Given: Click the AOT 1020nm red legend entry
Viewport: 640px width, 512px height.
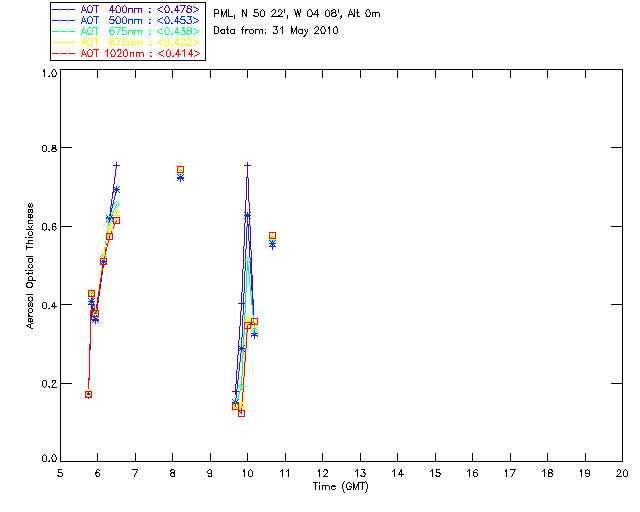Looking at the screenshot, I should pos(127,53).
